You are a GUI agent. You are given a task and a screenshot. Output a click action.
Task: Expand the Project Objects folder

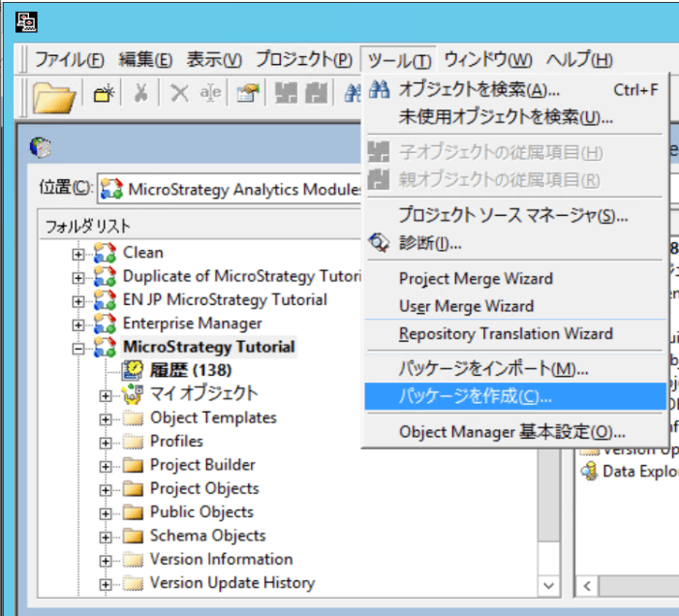106,490
